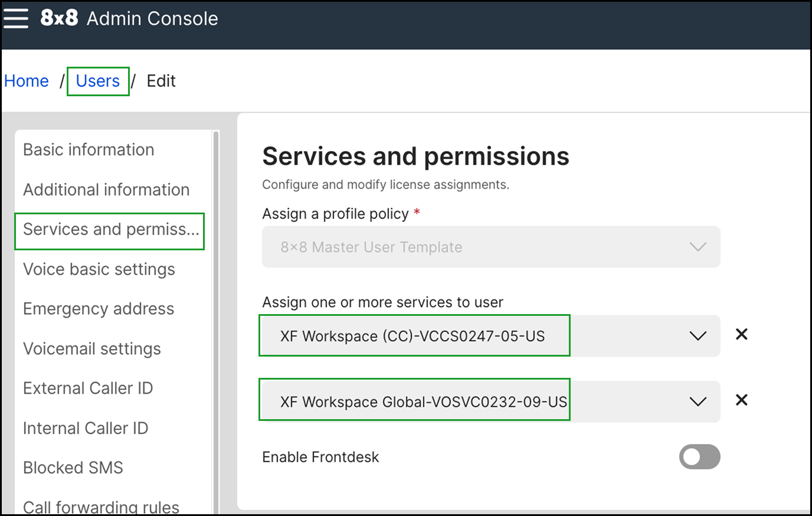Go to Home breadcrumb link

pos(27,81)
